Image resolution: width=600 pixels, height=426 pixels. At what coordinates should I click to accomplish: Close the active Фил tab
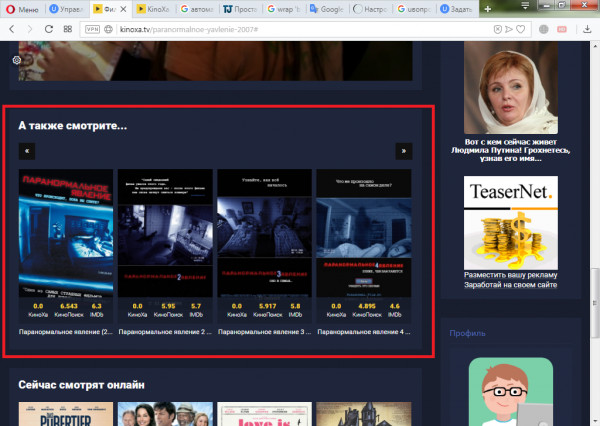click(x=123, y=9)
